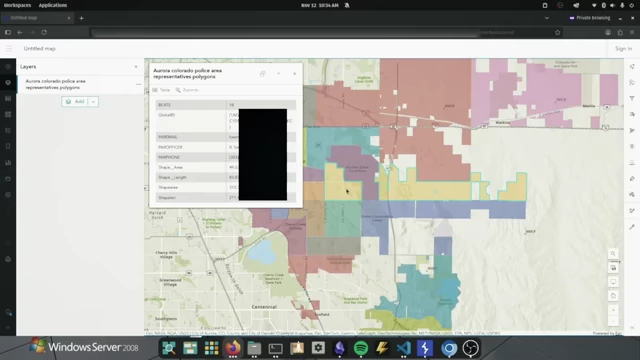Zoom in with the map plus button

(x=613, y=310)
